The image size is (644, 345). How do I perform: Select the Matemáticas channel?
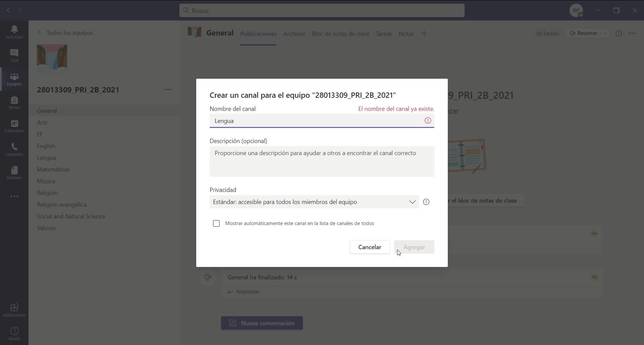pyautogui.click(x=53, y=169)
